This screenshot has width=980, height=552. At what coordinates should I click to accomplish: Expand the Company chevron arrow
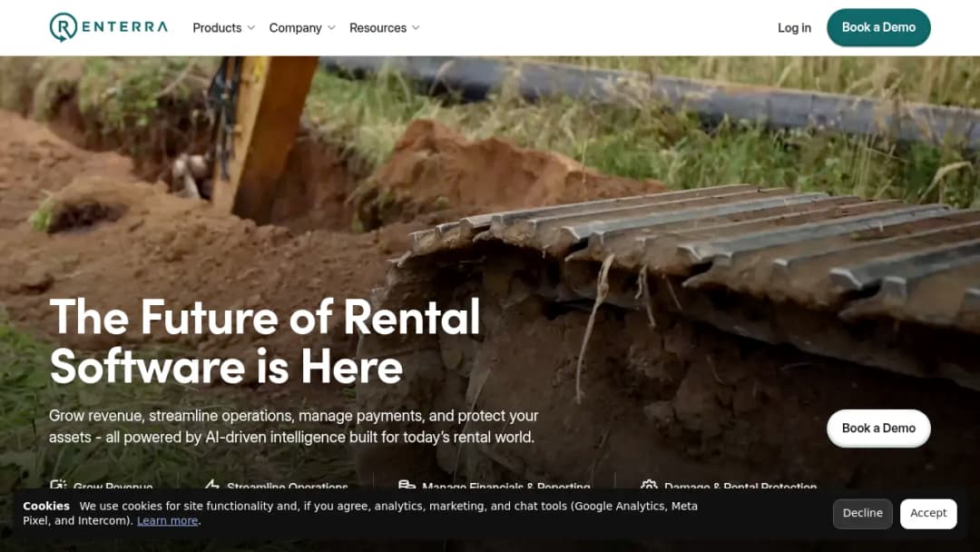click(x=332, y=27)
